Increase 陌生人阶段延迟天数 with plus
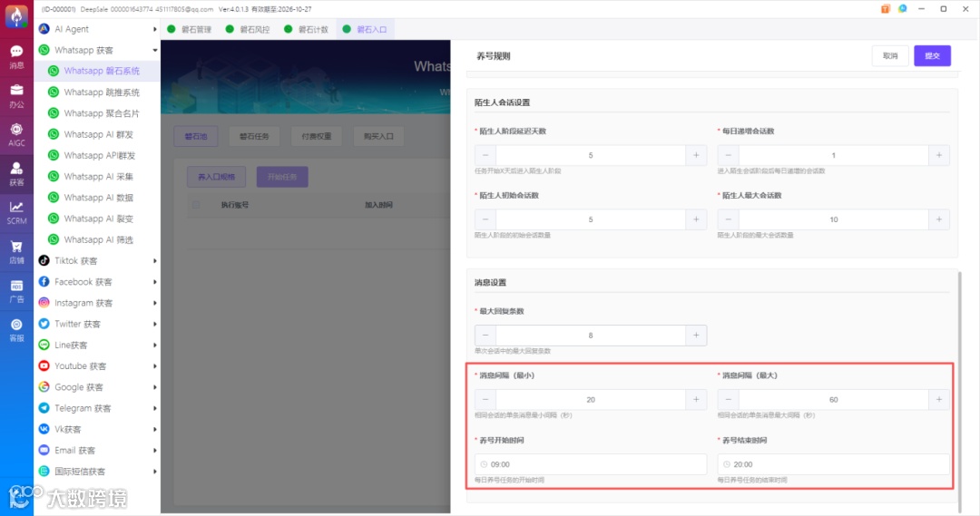Screen dimensions: 980x516 pos(696,155)
